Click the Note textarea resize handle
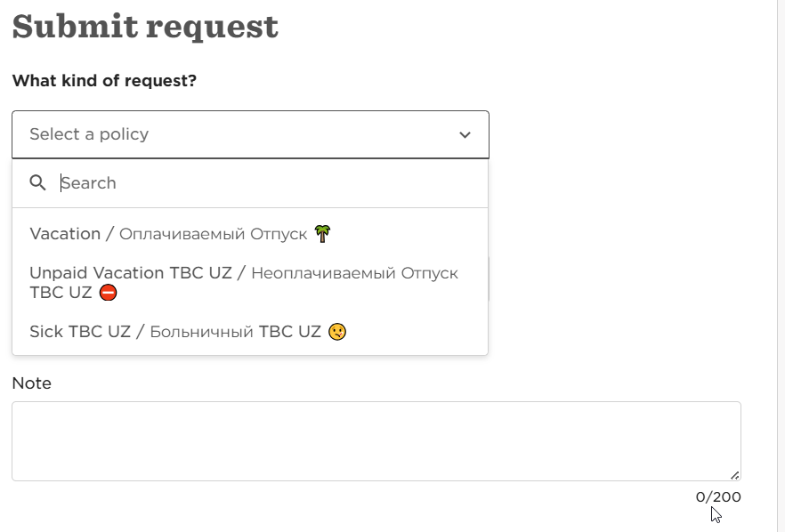Viewport: 785px width, 532px height. coord(734,475)
